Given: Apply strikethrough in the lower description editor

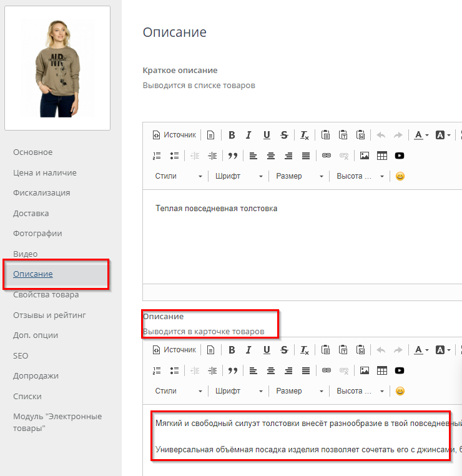Looking at the screenshot, I should pos(284,350).
